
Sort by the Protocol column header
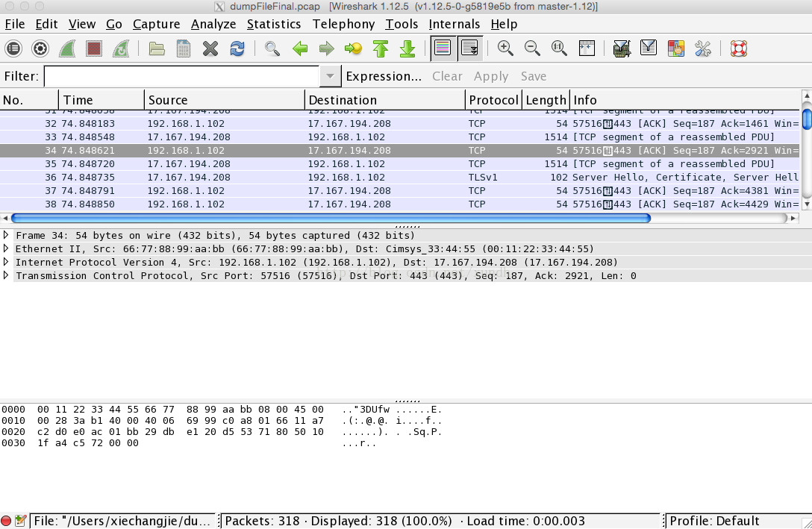coord(493,100)
